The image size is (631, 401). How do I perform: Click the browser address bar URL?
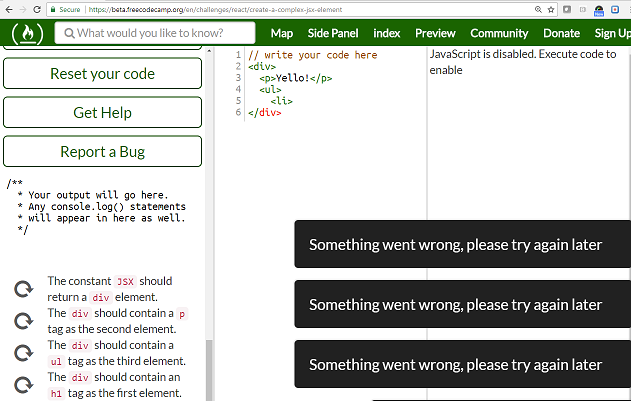(215, 9)
